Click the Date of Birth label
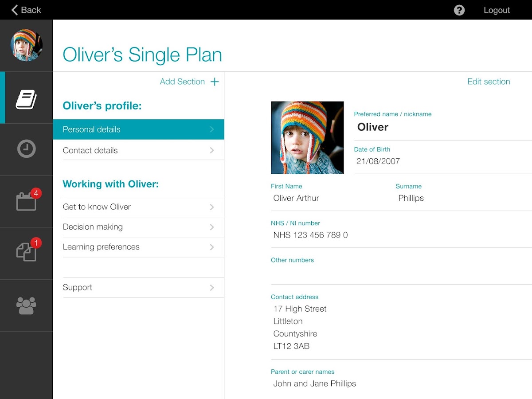 372,149
